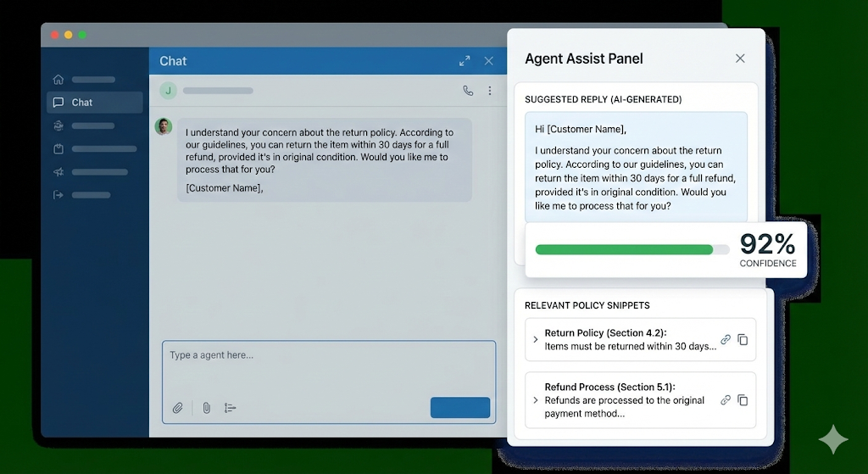
Task: Open the Refund Process snippet link
Action: coord(726,400)
